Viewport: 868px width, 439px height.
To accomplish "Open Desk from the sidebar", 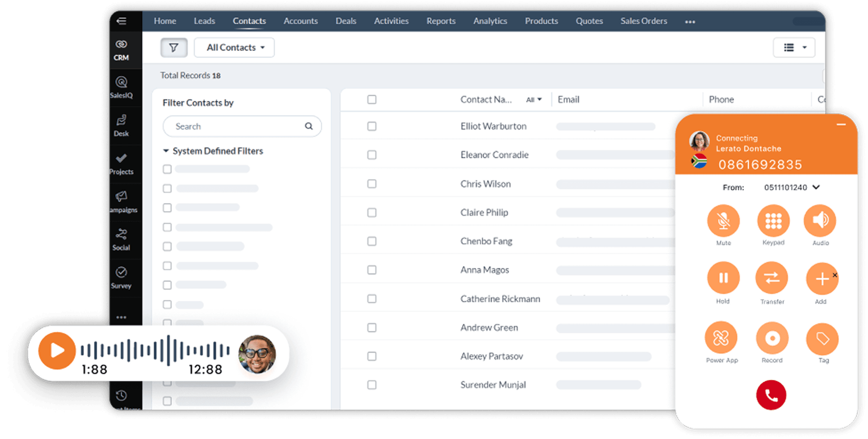I will [x=121, y=126].
